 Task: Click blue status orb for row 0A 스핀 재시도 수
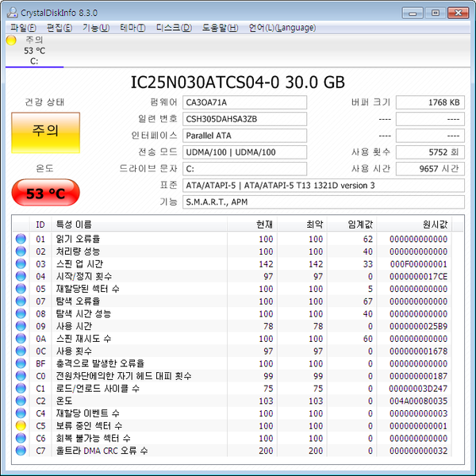coord(21,339)
